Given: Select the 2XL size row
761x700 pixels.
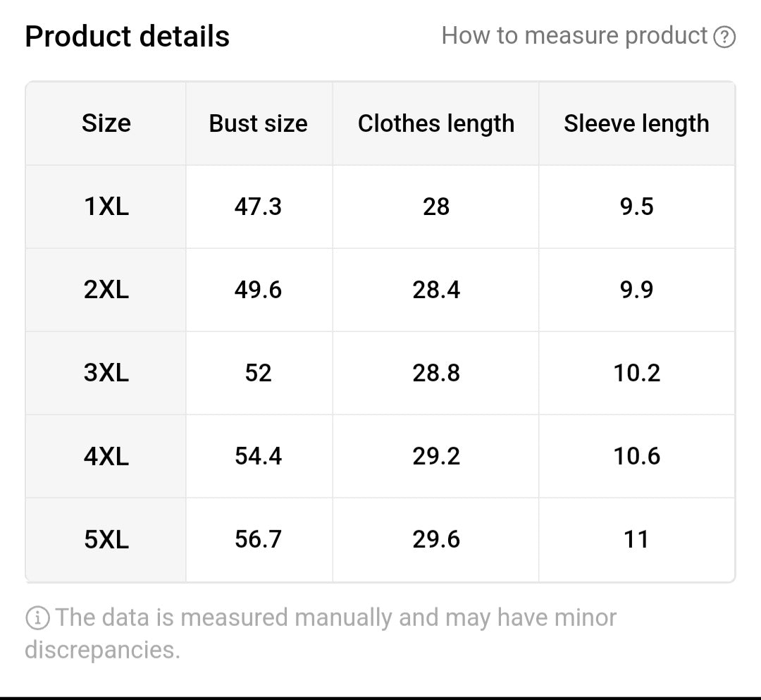Looking at the screenshot, I should (106, 290).
